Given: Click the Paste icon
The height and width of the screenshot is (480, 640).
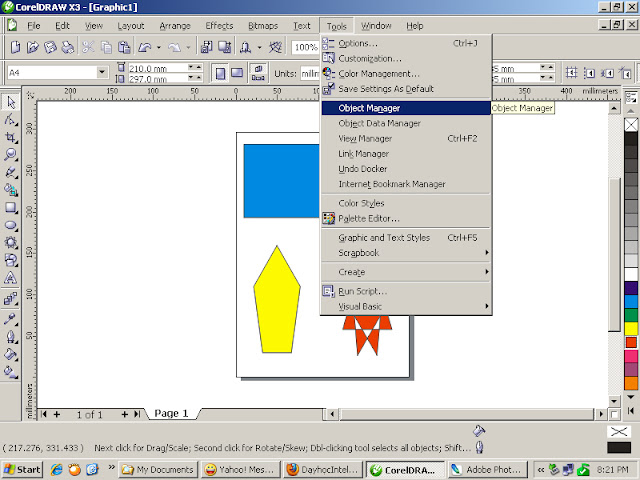Looking at the screenshot, I should 124,47.
